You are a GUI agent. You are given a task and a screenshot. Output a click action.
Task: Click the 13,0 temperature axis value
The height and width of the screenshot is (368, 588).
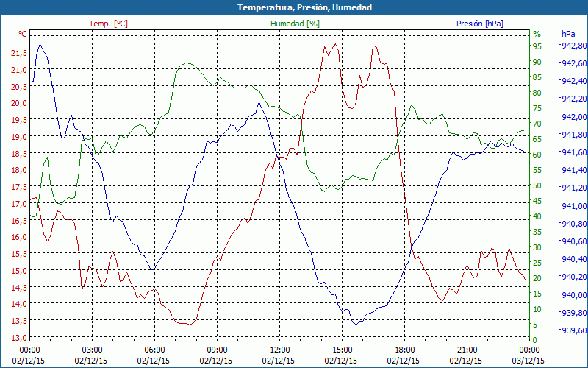coord(19,338)
